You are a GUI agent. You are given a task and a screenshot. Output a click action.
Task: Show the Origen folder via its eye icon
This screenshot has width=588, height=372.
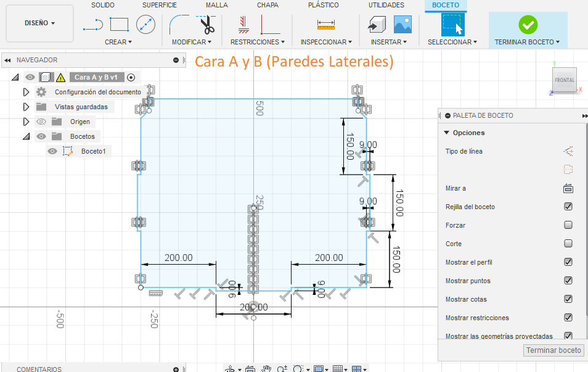pyautogui.click(x=41, y=122)
